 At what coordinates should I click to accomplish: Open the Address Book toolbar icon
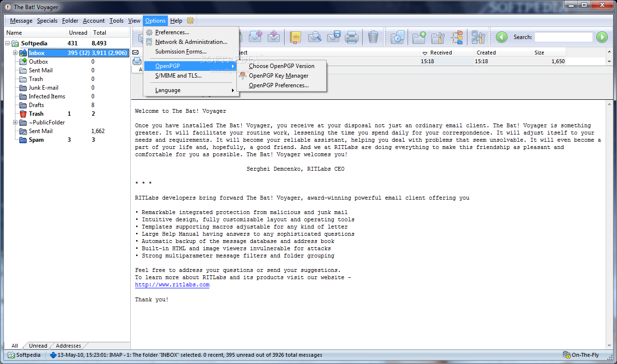[296, 37]
